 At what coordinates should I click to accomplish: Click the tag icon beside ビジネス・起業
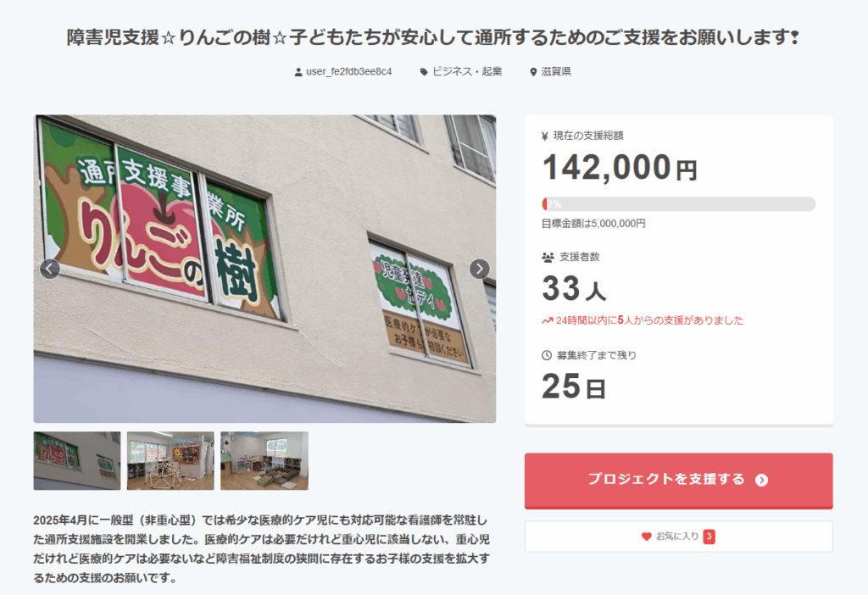[x=424, y=72]
